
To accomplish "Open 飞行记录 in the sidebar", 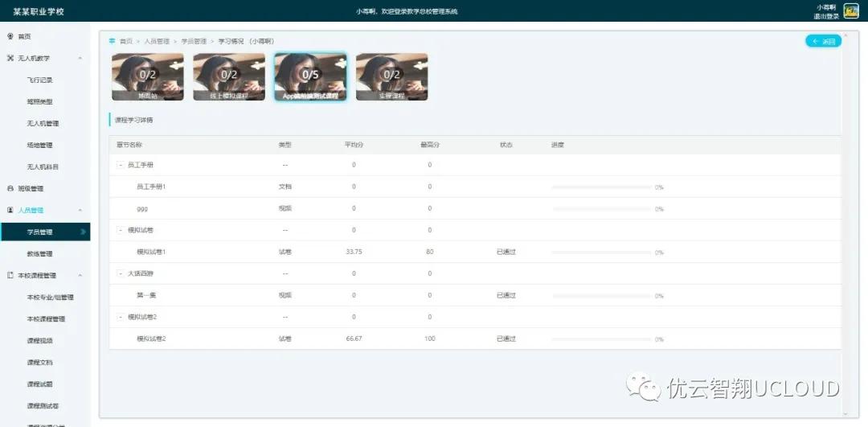I will click(x=39, y=80).
